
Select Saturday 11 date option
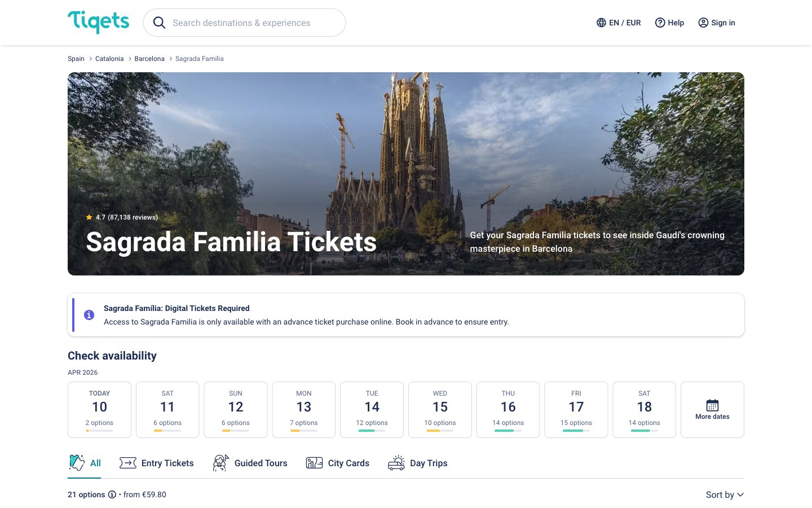tap(167, 409)
